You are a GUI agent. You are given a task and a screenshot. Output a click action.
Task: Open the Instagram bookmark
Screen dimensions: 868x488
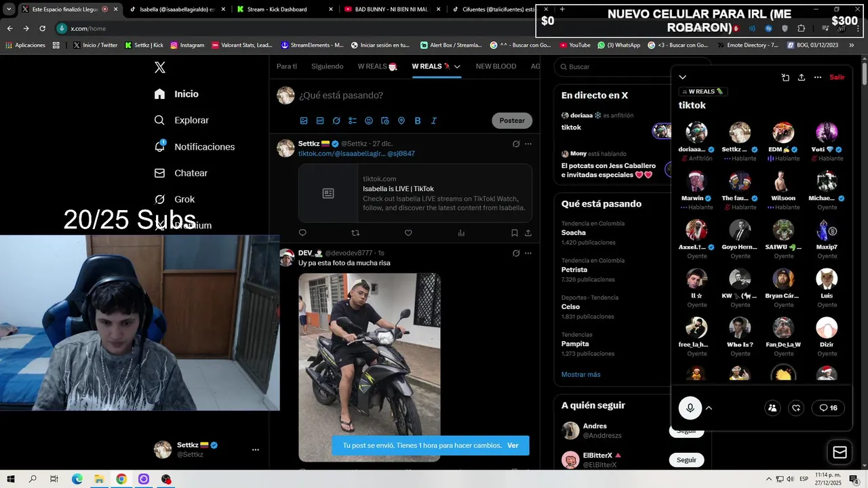click(x=187, y=45)
